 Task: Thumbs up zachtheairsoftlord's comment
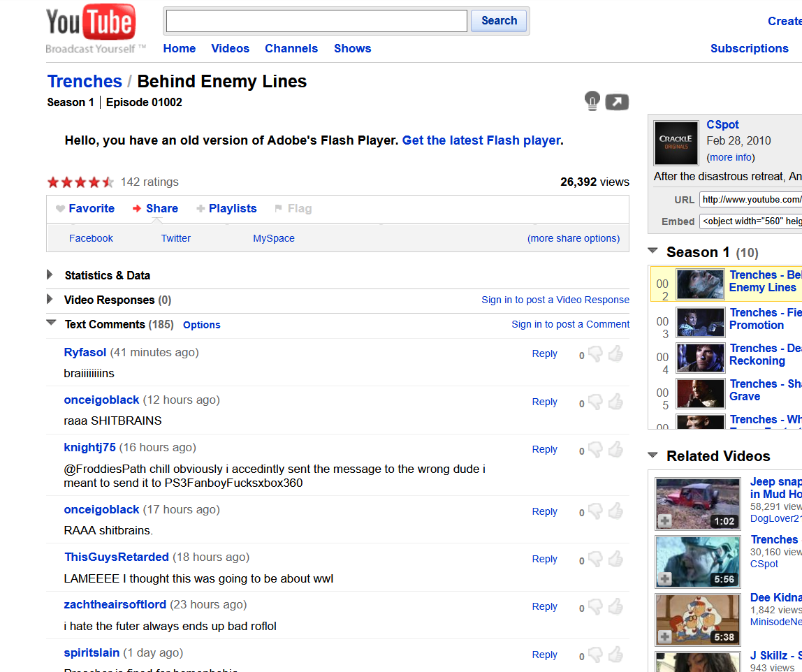[x=615, y=606]
